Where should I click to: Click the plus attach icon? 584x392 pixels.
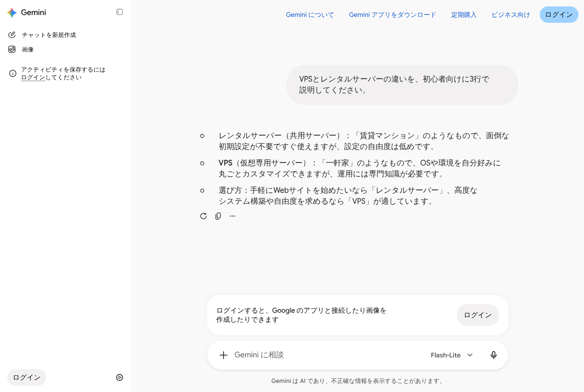223,355
